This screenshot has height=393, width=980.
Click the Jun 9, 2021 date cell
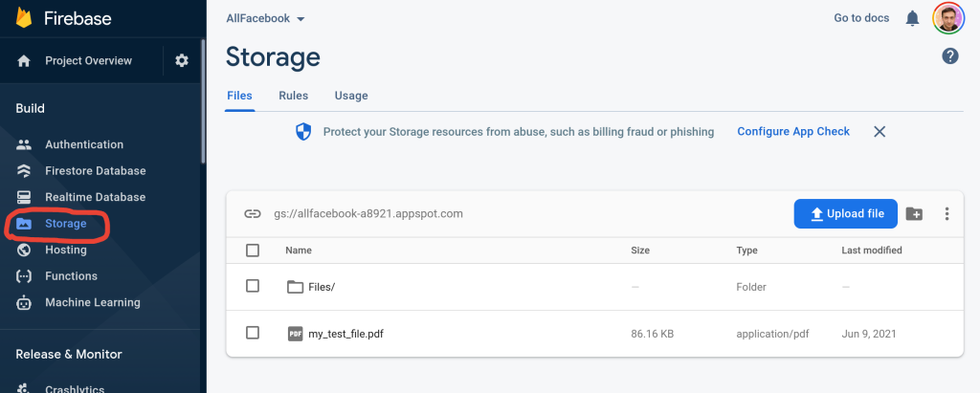coord(869,334)
